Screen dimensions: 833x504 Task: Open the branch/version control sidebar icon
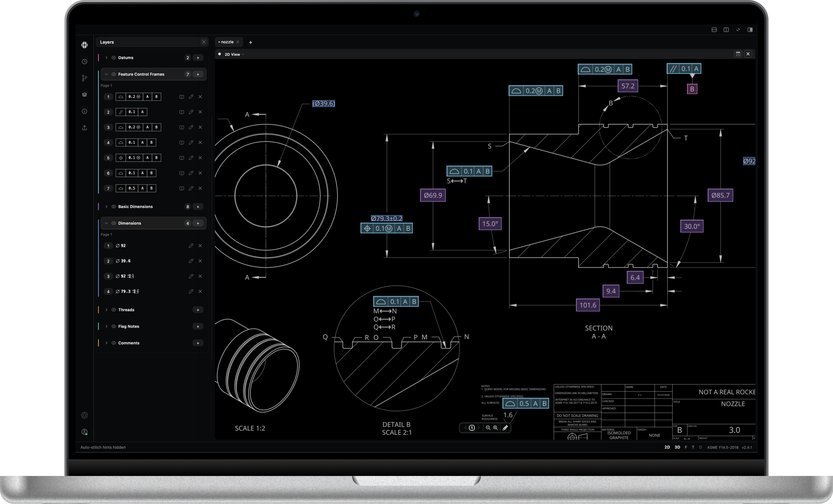84,78
